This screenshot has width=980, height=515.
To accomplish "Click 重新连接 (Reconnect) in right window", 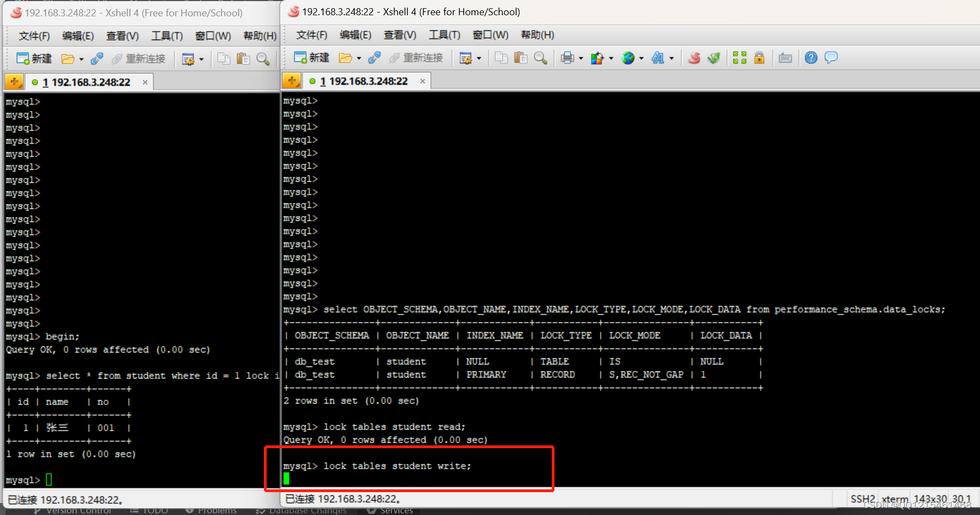I will click(x=416, y=58).
